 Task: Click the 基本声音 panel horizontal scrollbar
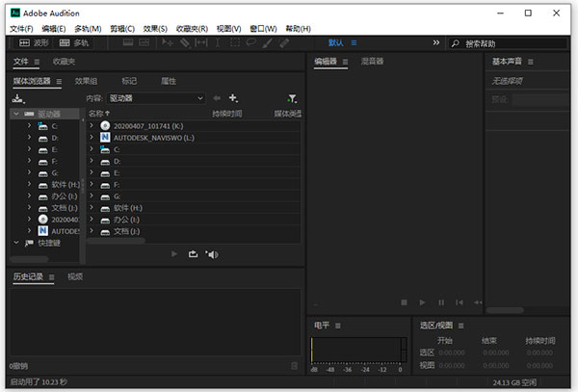505,310
